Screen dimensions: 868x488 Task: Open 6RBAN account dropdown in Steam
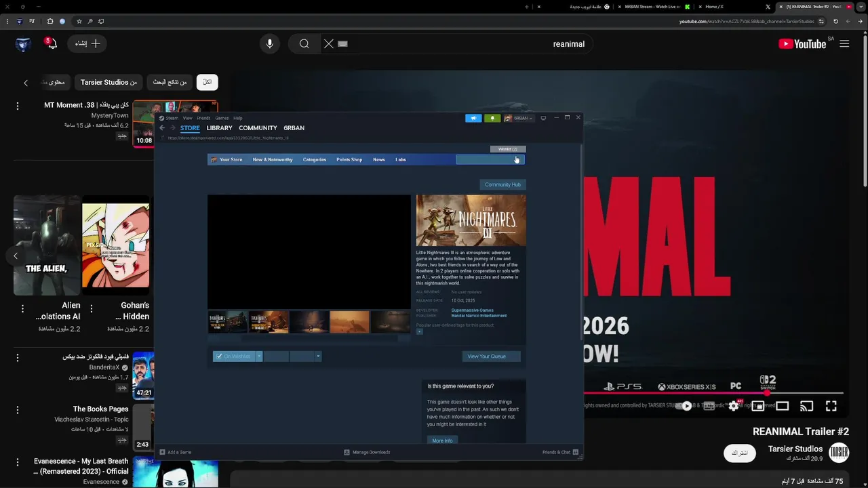pos(519,118)
